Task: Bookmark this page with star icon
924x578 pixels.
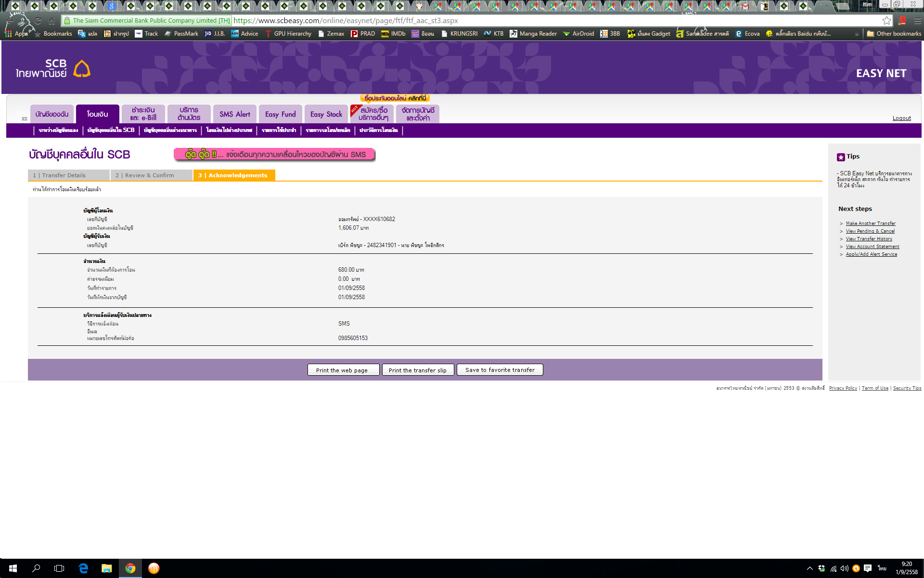Action: pos(886,21)
